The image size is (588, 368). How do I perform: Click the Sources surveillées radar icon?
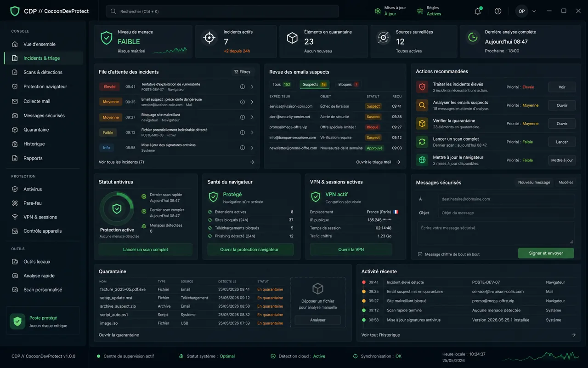click(x=383, y=38)
